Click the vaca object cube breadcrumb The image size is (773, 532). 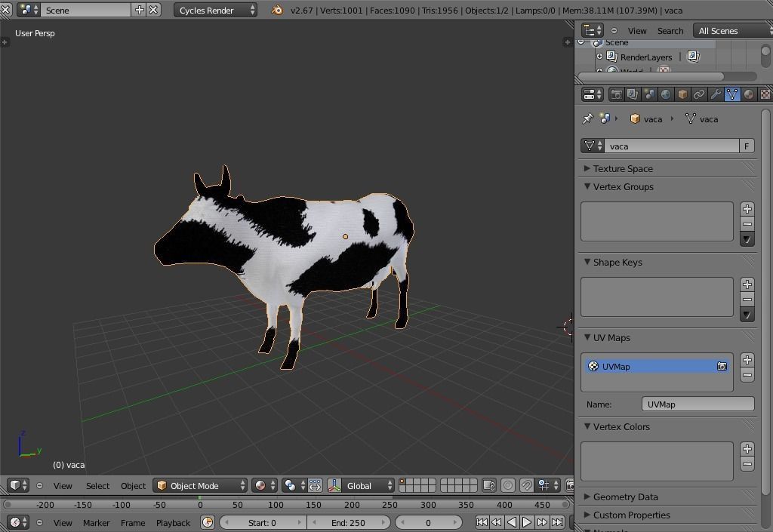pyautogui.click(x=646, y=118)
